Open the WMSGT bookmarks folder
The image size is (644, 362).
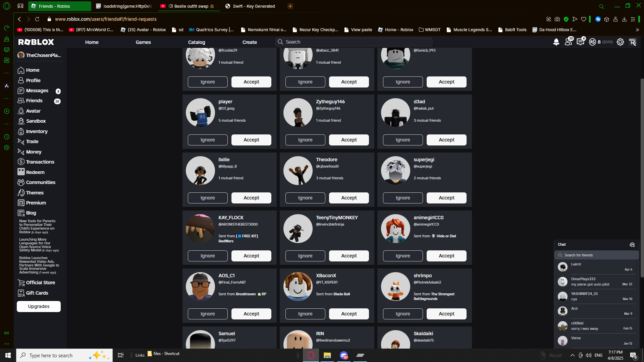point(430,30)
